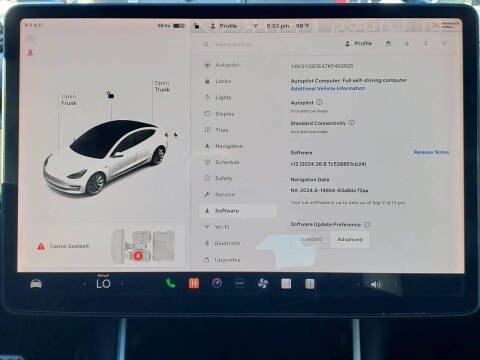Viewport: 480px width, 360px height.
Task: Open the three-dots app launcher
Action: pos(240,284)
